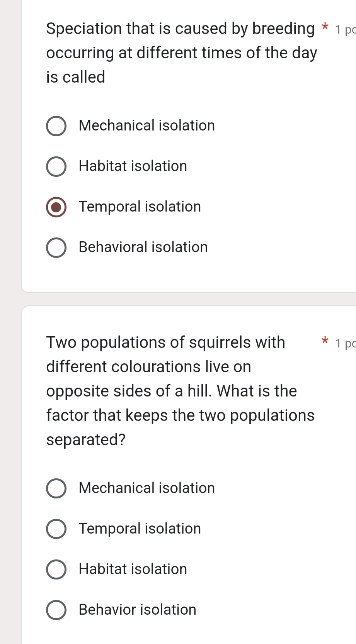Select the Mechanical isolation option for the first question
Image resolution: width=356 pixels, height=644 pixels.
click(x=56, y=126)
